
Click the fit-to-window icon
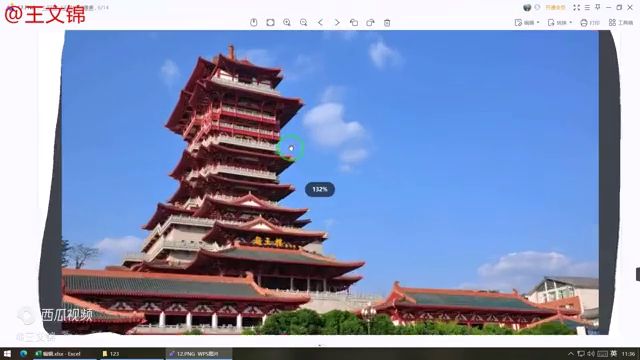click(270, 22)
